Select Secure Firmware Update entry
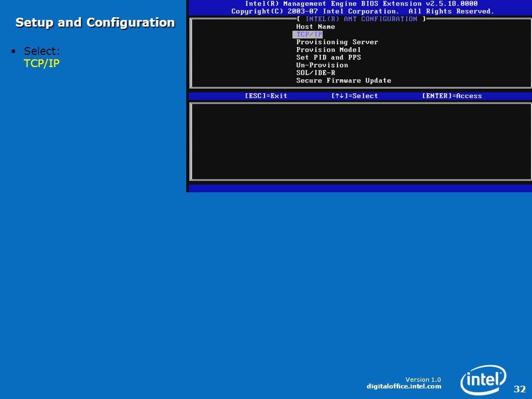This screenshot has height=399, width=532. [x=344, y=81]
